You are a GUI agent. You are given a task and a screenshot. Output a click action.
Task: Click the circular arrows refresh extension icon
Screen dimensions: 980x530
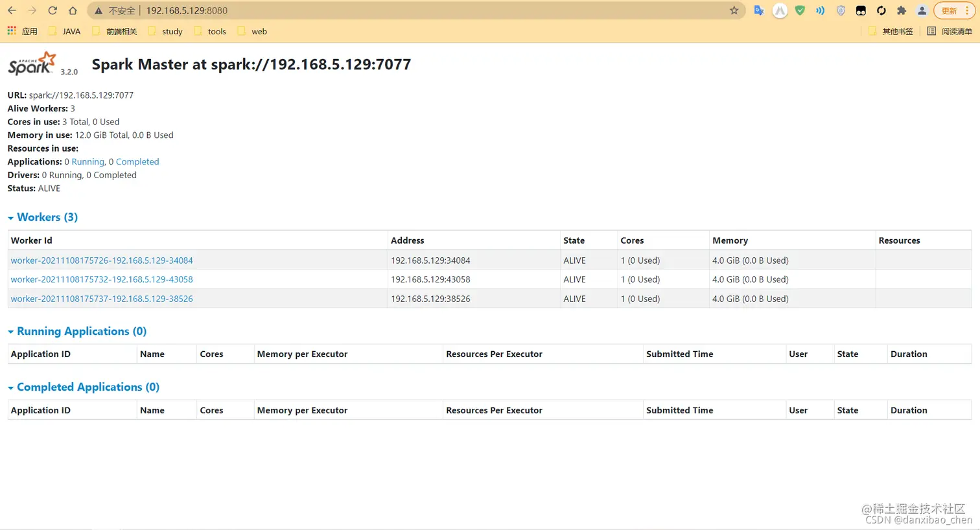point(881,10)
